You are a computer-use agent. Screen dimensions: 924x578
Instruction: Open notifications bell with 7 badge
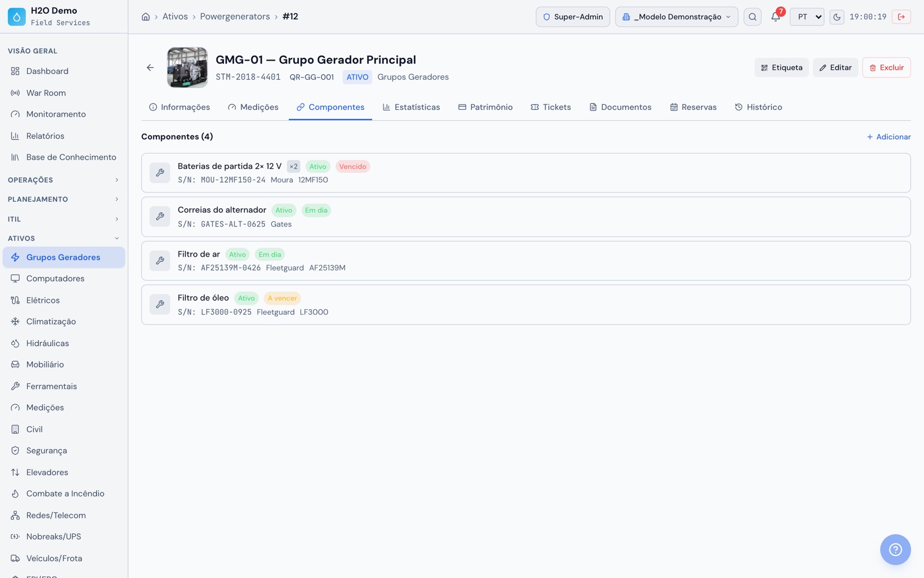[776, 17]
